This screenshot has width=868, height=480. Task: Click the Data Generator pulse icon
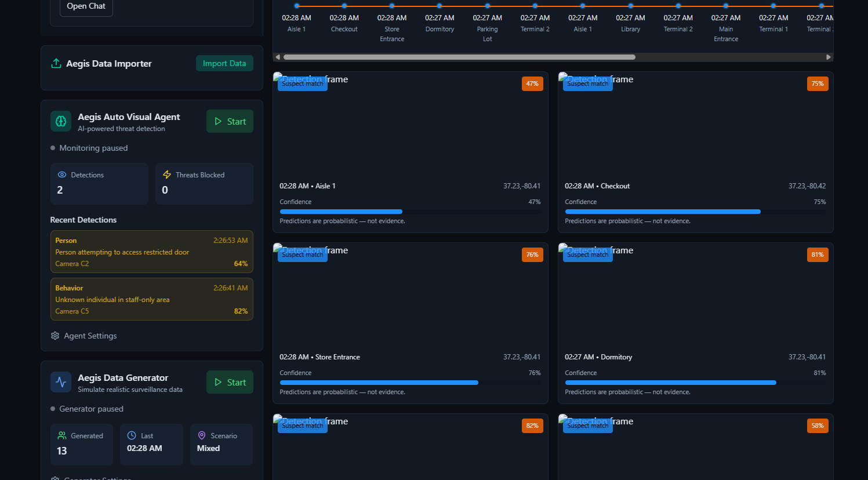(x=61, y=382)
